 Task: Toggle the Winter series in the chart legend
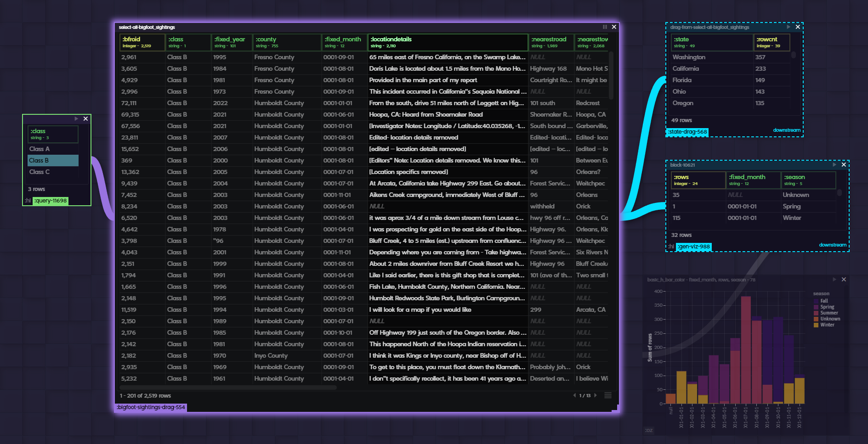click(827, 325)
